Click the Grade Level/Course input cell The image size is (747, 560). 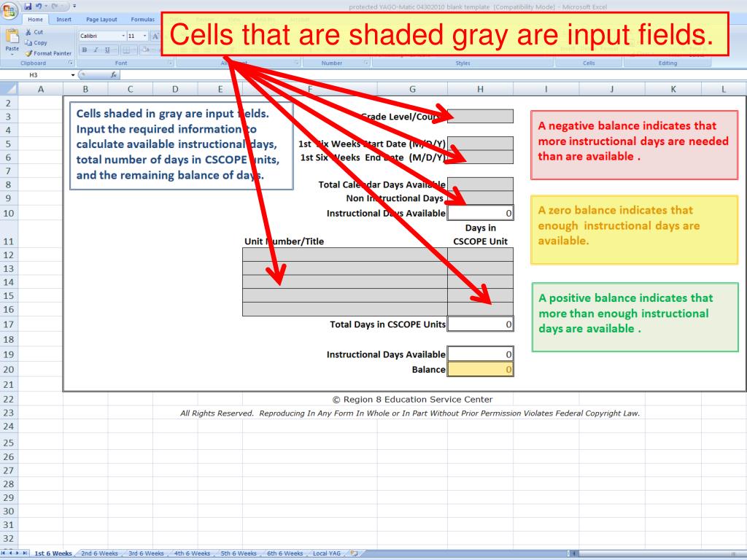tap(480, 116)
